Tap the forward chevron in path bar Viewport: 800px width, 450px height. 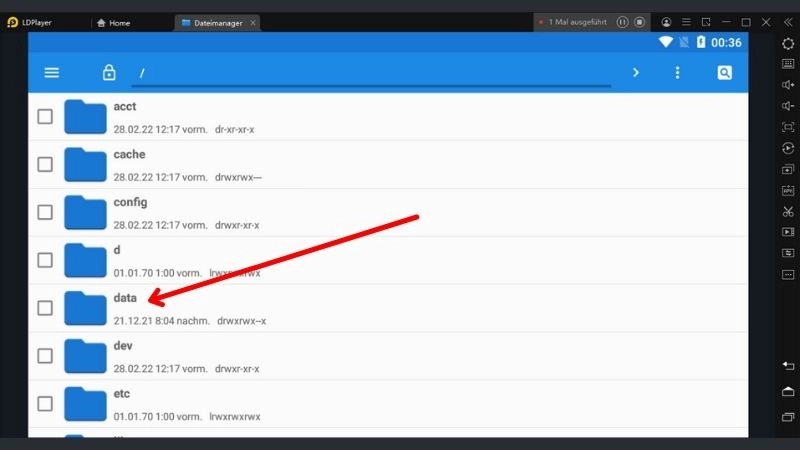click(636, 72)
